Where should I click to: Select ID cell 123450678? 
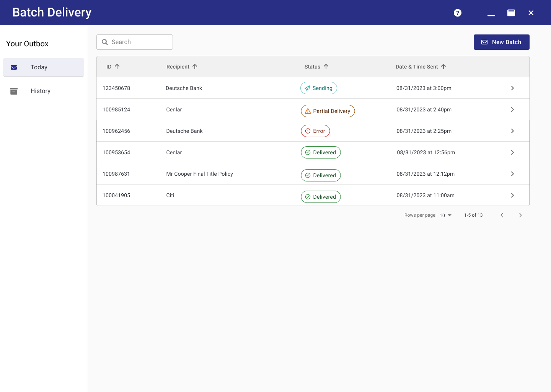point(116,88)
